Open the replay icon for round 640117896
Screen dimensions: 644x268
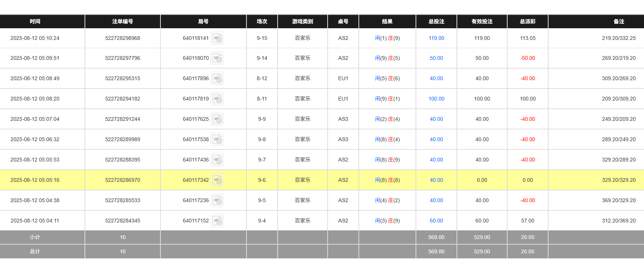(217, 79)
